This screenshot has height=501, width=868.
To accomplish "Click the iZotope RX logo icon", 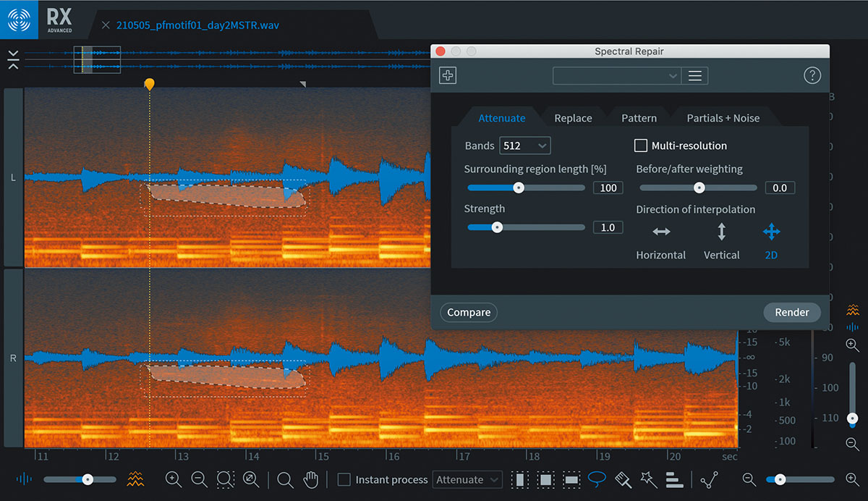I will 17,21.
